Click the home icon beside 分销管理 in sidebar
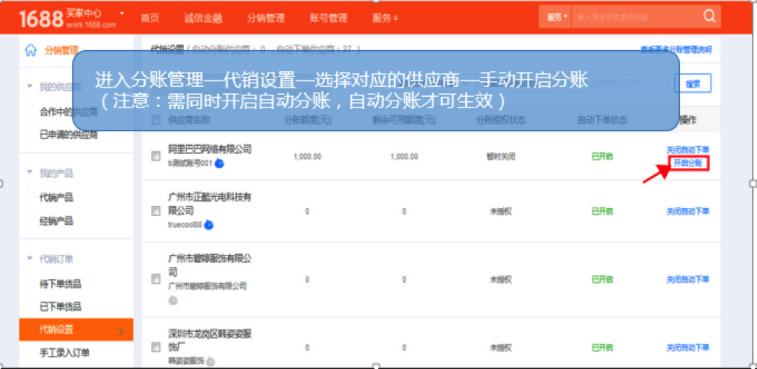This screenshot has width=757, height=369. point(31,50)
